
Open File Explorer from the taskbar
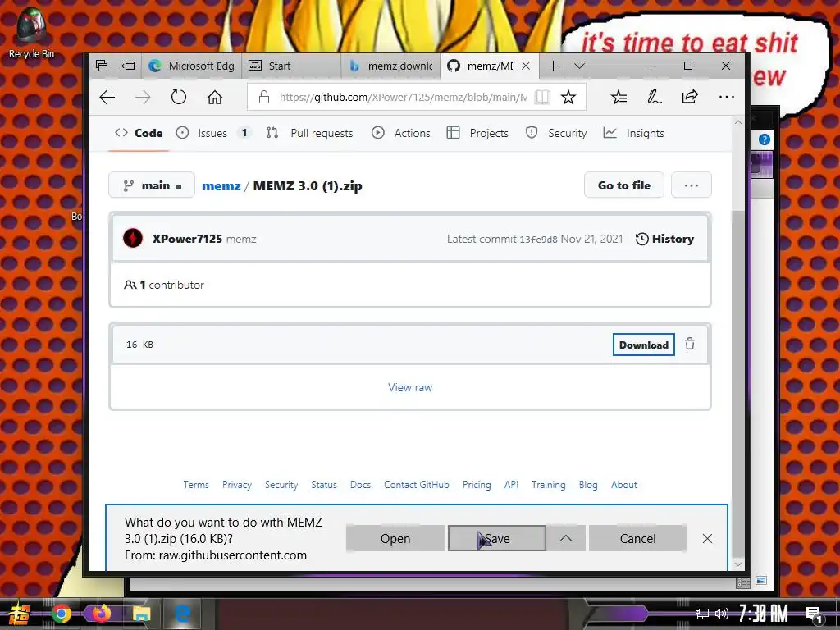(141, 614)
